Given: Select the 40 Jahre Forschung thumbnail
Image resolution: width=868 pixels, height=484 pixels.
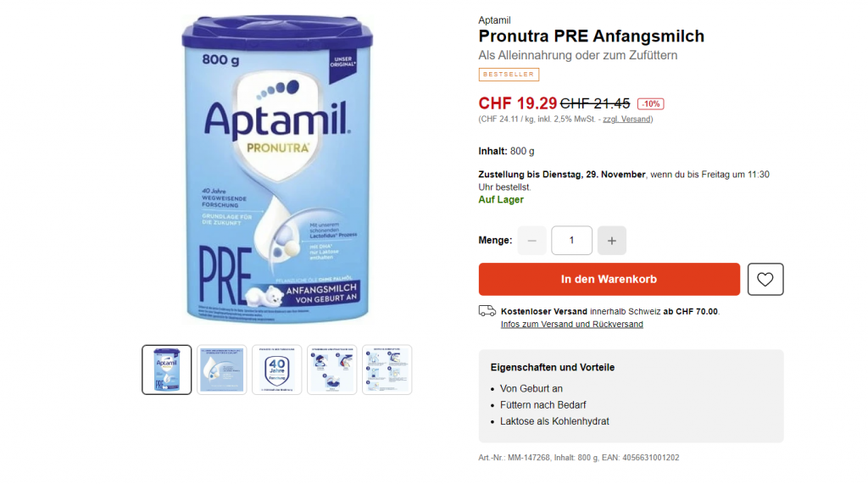Looking at the screenshot, I should click(277, 370).
